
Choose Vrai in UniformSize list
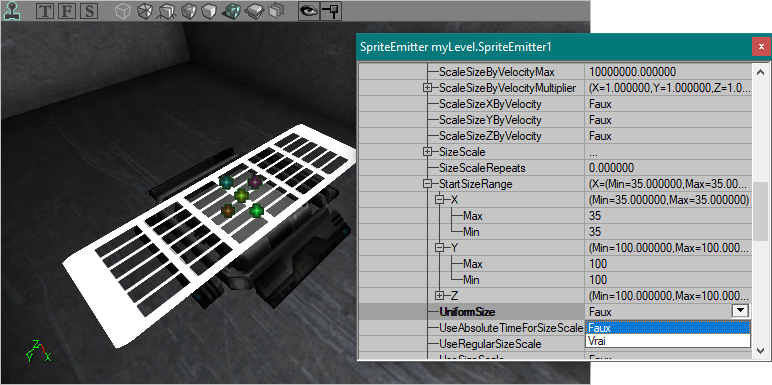pyautogui.click(x=668, y=341)
